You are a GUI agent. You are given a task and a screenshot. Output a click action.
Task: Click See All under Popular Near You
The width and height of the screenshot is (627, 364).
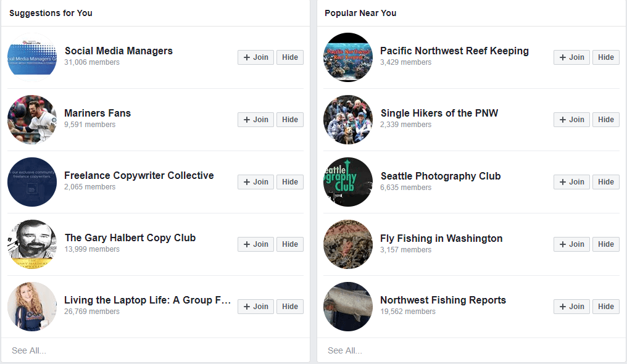click(344, 350)
